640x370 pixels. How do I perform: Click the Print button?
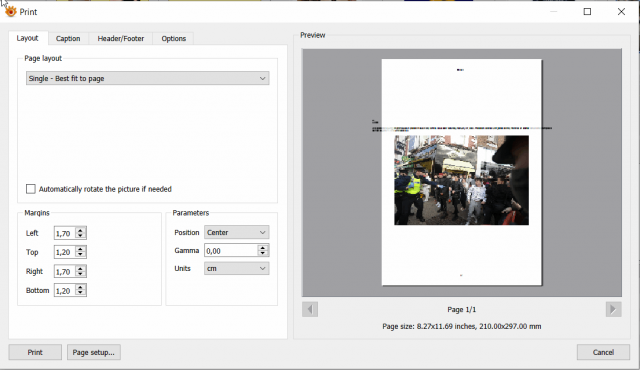point(35,352)
